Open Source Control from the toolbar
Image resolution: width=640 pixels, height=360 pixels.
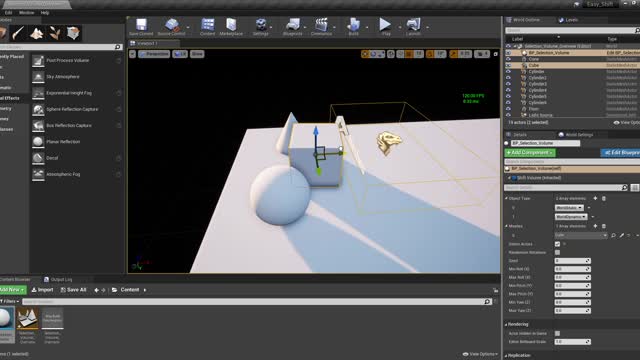click(171, 25)
